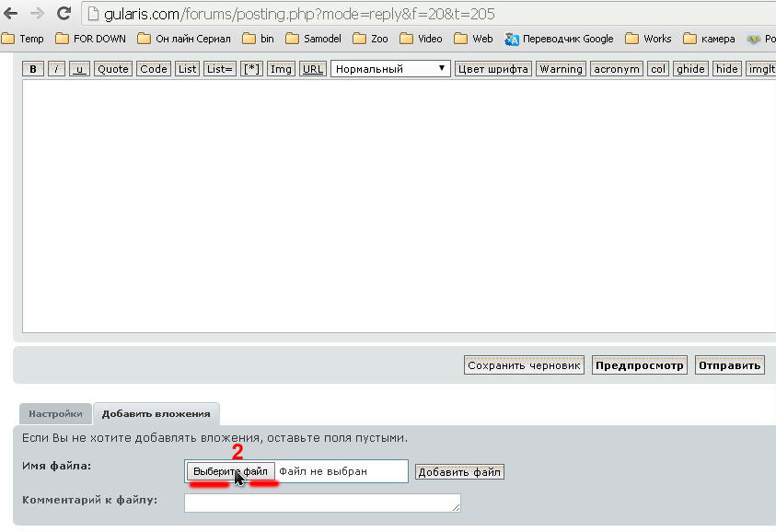This screenshot has height=532, width=776.
Task: Click the browser forward arrow
Action: [37, 14]
